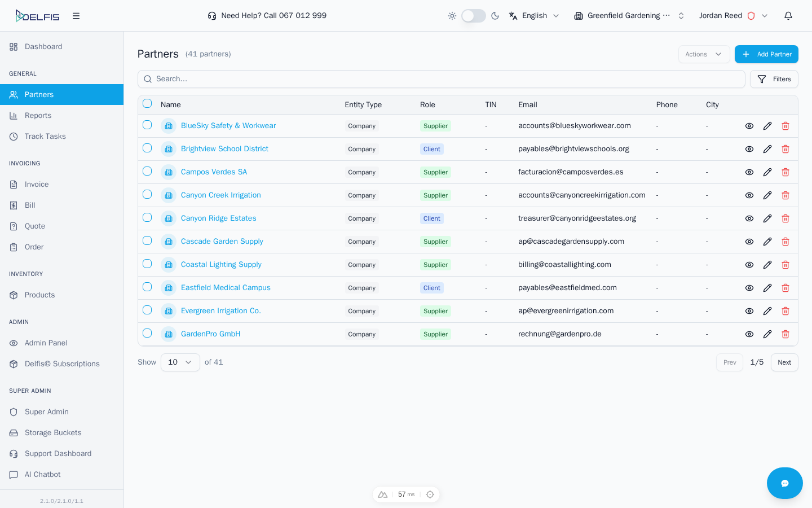Screen dimensions: 812x508
Task: Click the Add Partner button
Action: click(766, 54)
